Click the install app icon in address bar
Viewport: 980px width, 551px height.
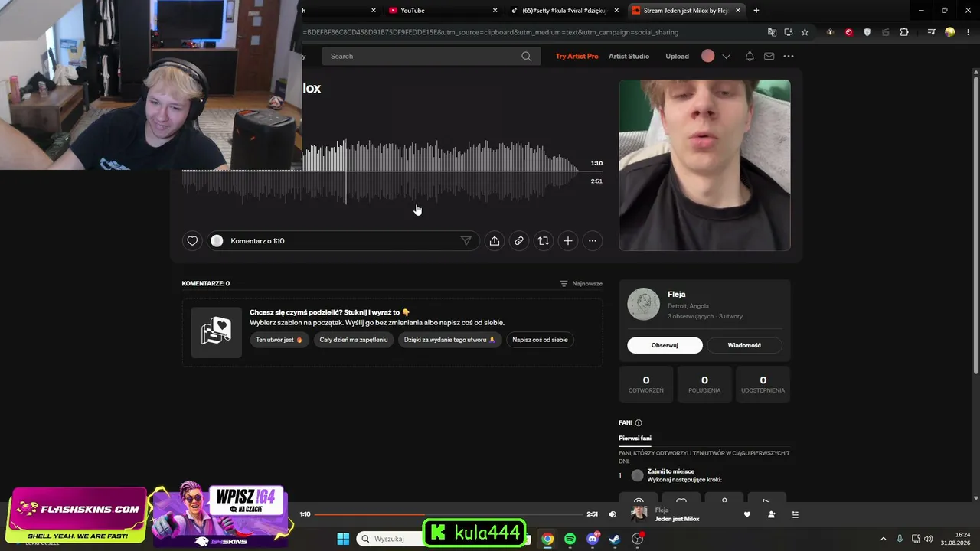(789, 32)
